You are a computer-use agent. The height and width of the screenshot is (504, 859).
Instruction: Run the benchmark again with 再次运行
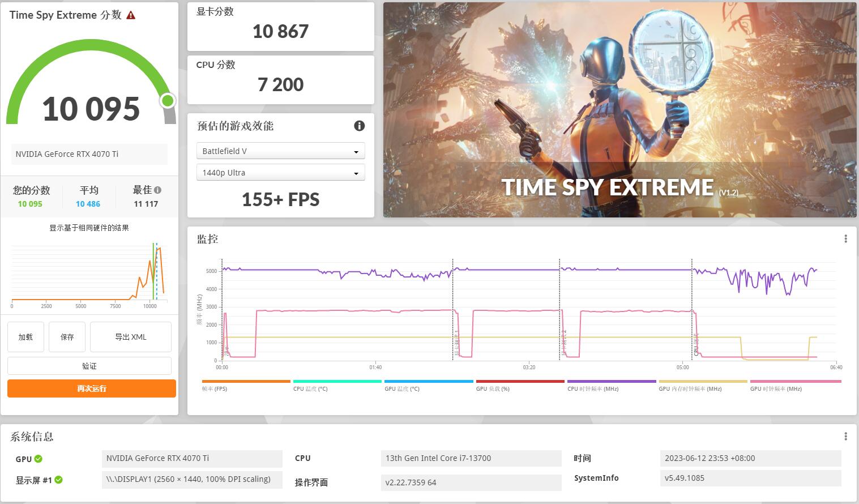(x=91, y=388)
